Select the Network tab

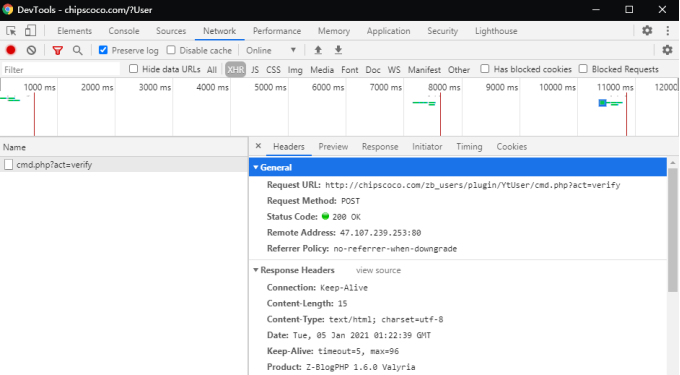(x=219, y=31)
